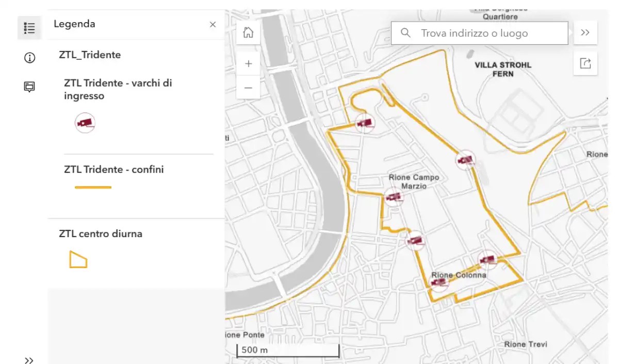619x364 pixels.
Task: Click the legend camera symbol for varchi
Action: (85, 123)
